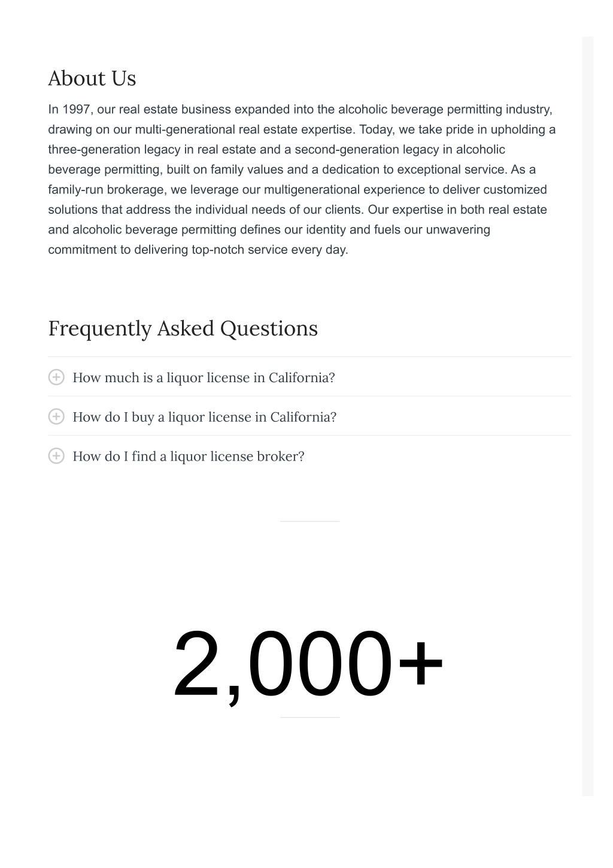The width and height of the screenshot is (613, 868).
Task: Click the 'Frequently Asked Questions' heading
Action: (x=183, y=328)
